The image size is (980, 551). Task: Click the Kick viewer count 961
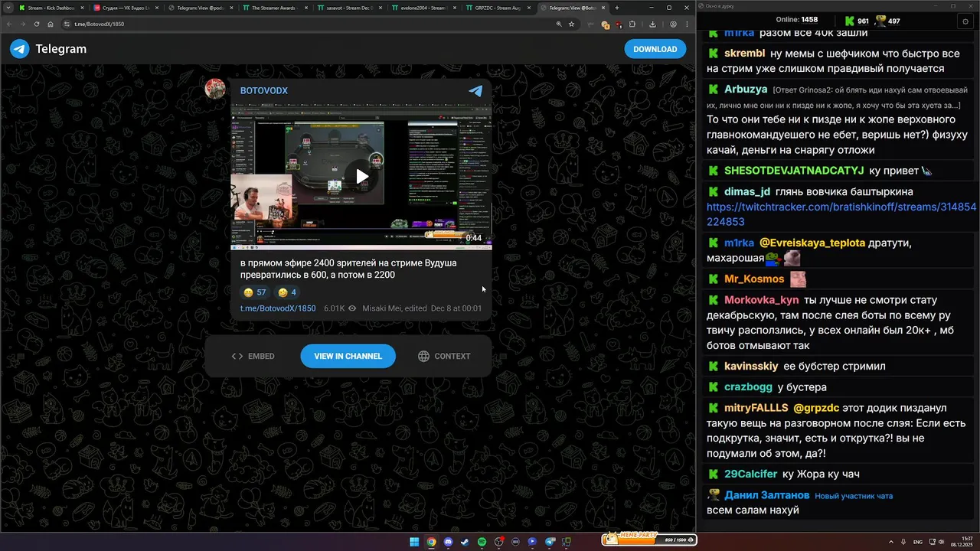coord(856,21)
